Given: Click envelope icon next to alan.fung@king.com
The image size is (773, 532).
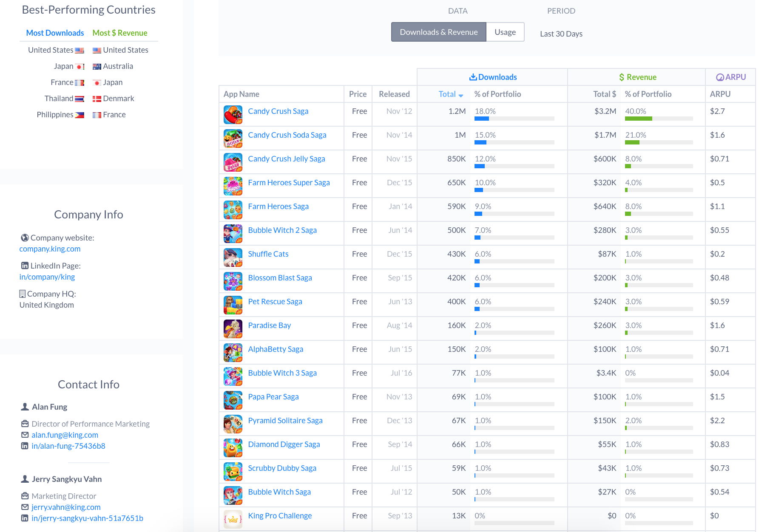Looking at the screenshot, I should coord(25,435).
